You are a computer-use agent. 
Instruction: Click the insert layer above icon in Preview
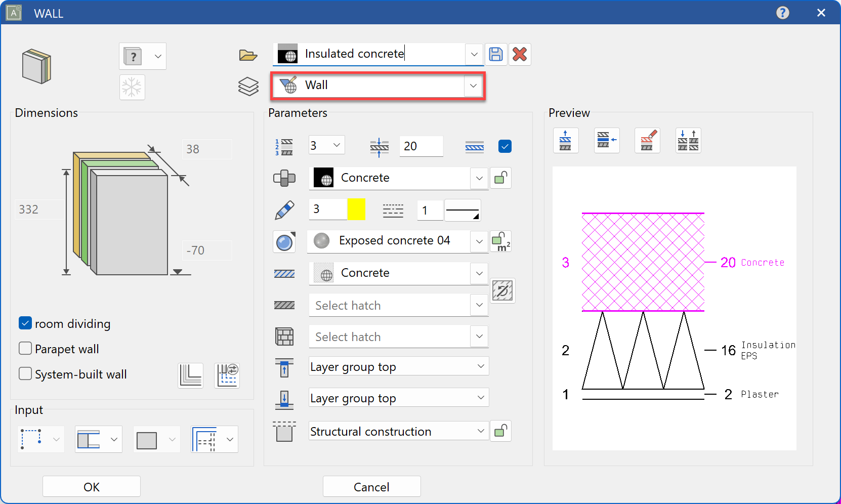coord(566,140)
